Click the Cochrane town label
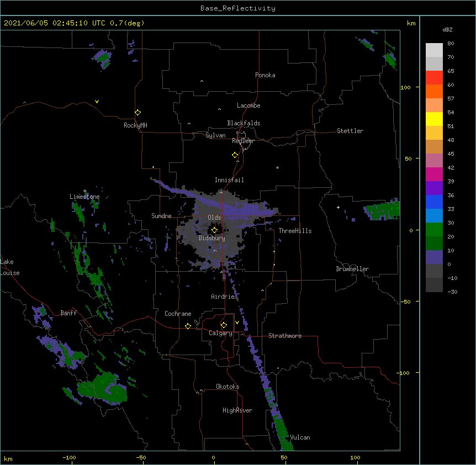This screenshot has width=476, height=465. coord(178,314)
